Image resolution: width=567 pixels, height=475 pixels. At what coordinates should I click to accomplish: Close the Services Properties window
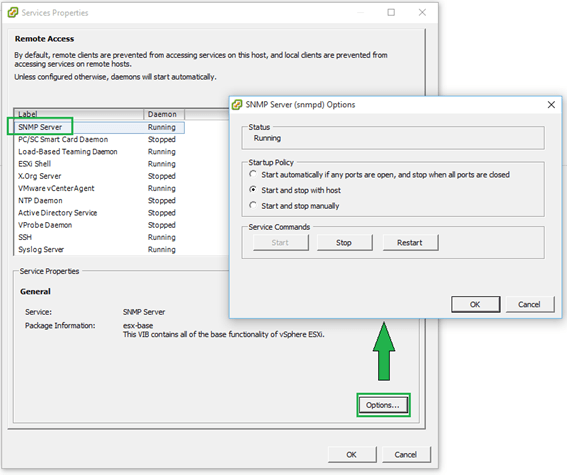click(x=422, y=13)
